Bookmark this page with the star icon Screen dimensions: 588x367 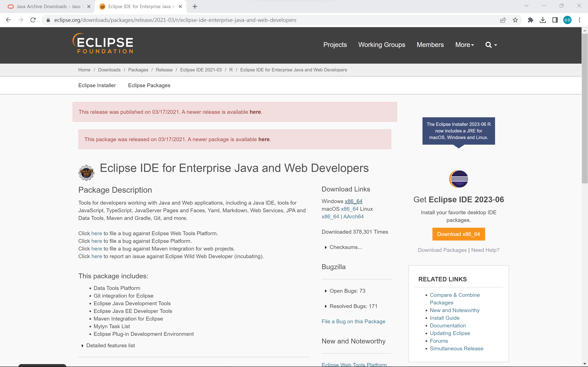(x=515, y=20)
